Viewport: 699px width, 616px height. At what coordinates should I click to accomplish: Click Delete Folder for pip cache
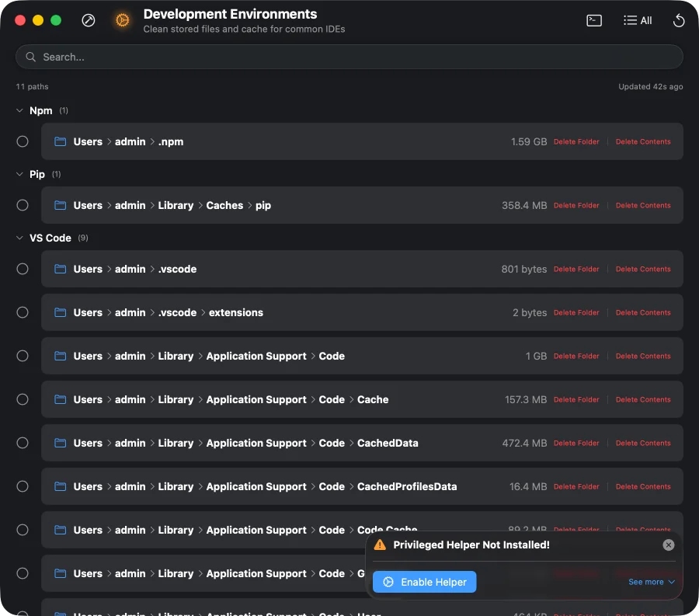576,206
